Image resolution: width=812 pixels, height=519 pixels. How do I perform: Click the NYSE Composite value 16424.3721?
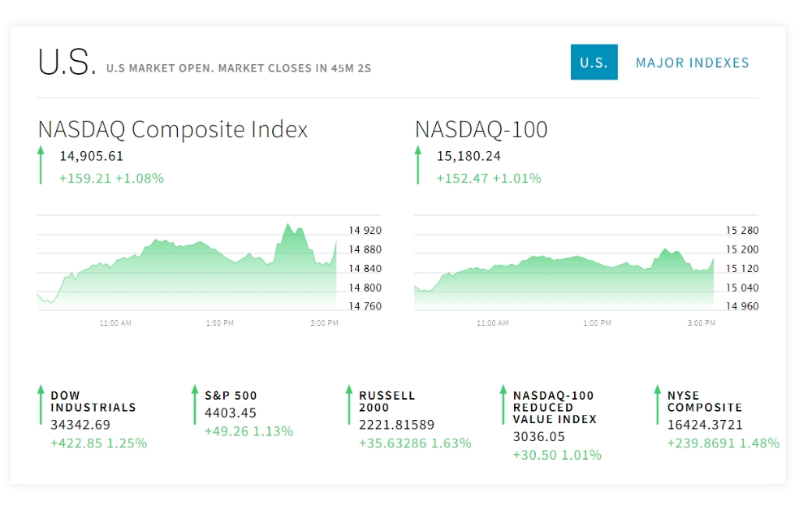point(705,425)
